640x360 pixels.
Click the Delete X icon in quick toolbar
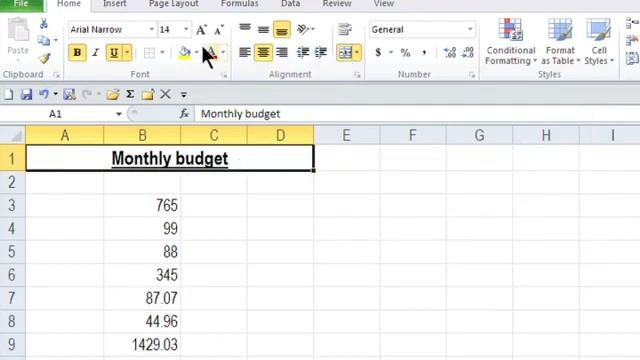165,94
